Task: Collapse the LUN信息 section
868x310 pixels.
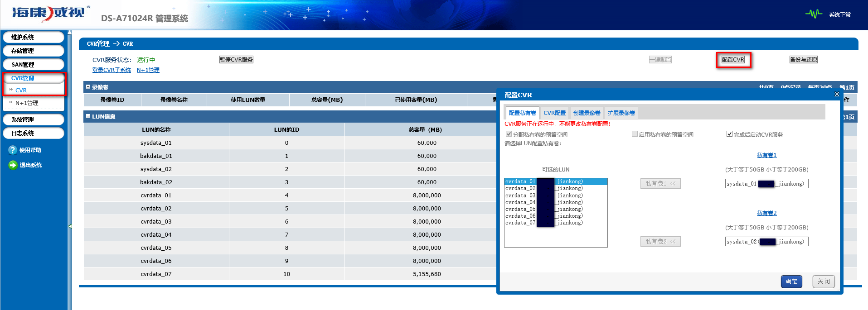Action: pos(88,116)
